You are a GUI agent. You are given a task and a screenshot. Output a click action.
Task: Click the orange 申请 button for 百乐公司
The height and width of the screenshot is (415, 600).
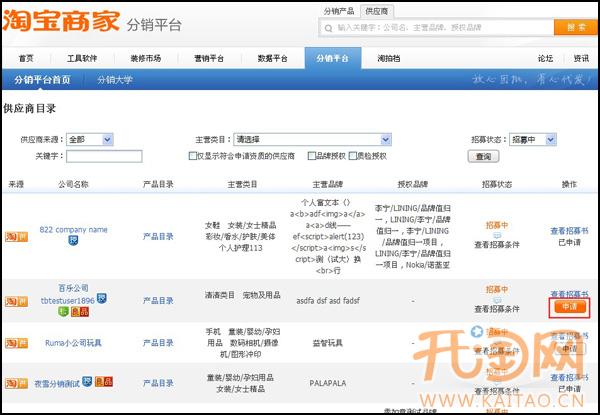click(569, 307)
